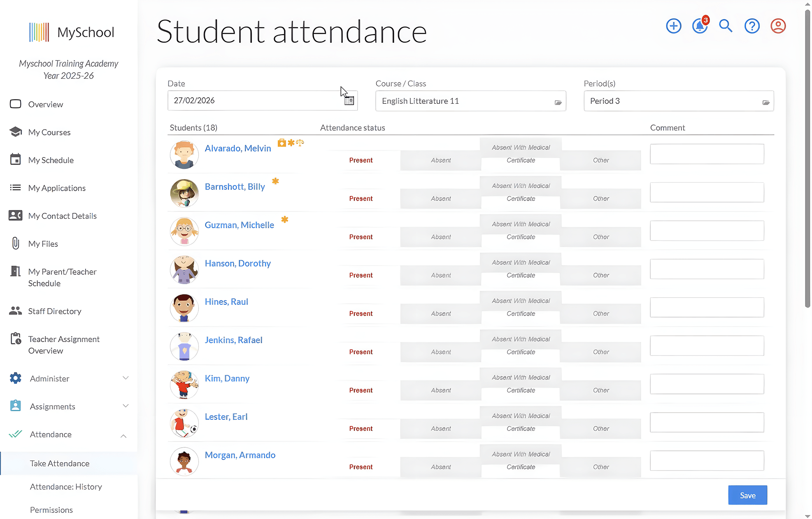This screenshot has width=812, height=519.
Task: Collapse the Attendance menu chevron
Action: click(123, 436)
